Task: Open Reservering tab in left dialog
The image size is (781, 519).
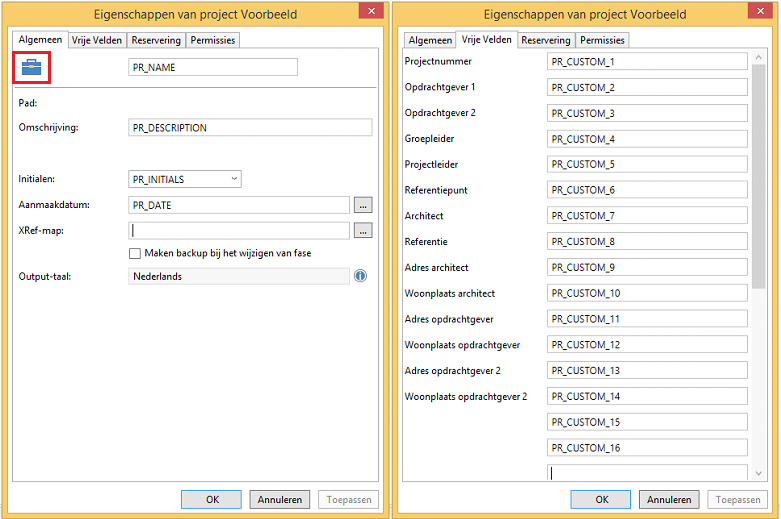Action: pyautogui.click(x=156, y=40)
